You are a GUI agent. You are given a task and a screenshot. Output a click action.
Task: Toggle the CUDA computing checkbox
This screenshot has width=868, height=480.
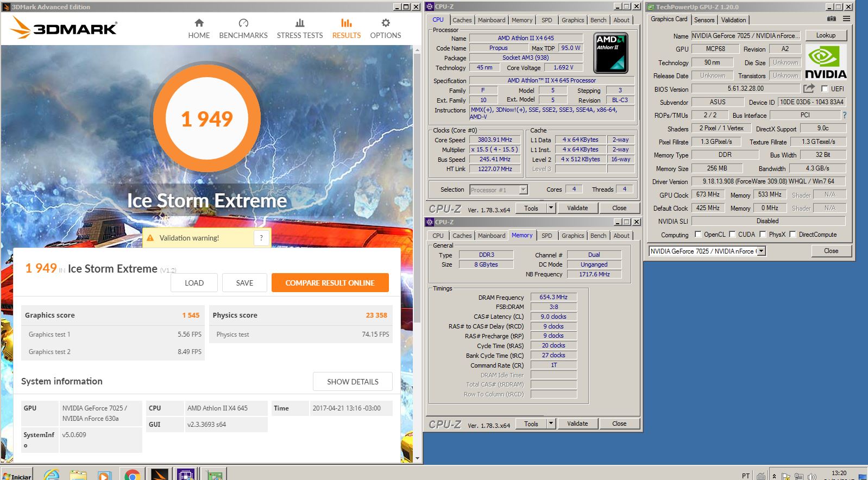point(733,235)
